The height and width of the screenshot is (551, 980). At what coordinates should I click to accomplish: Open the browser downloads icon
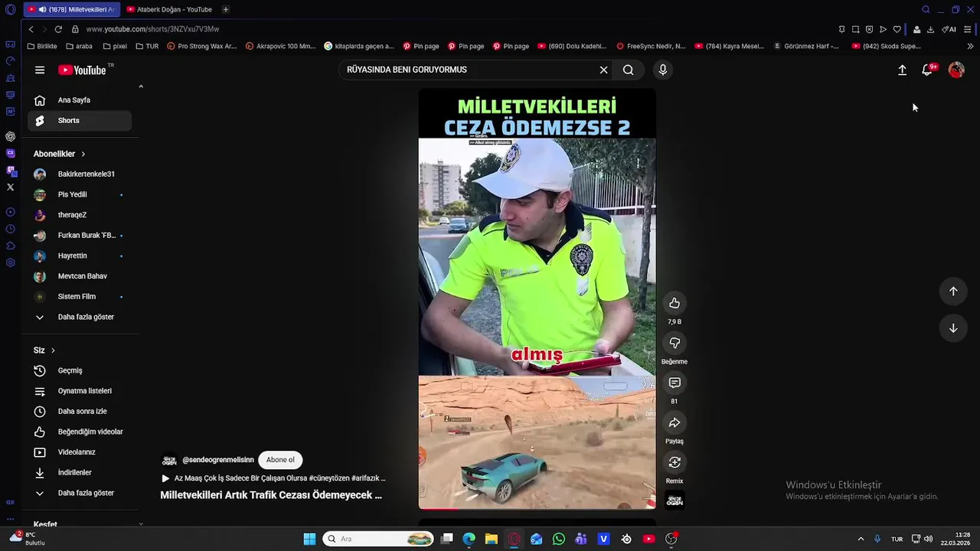(x=930, y=29)
